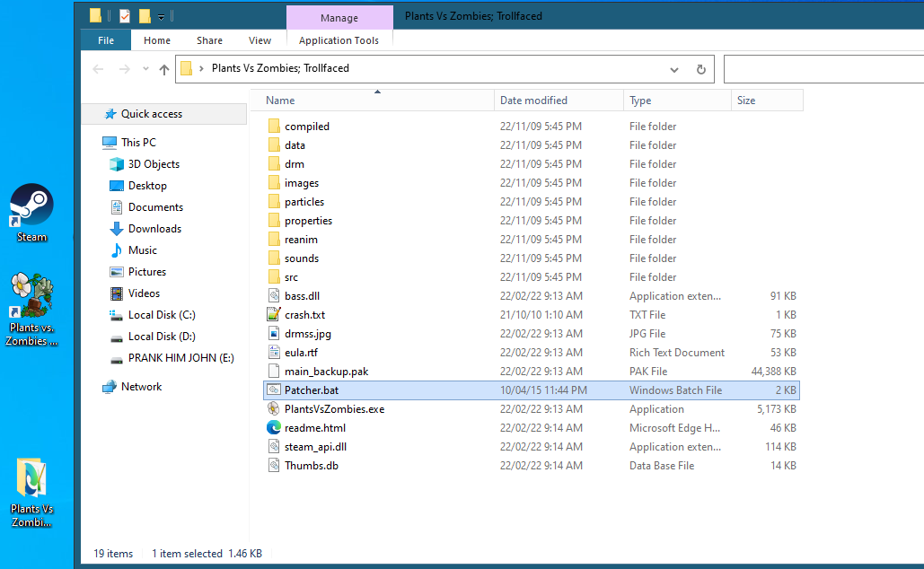The height and width of the screenshot is (569, 924).
Task: Sort by Date modified column header
Action: pyautogui.click(x=559, y=101)
